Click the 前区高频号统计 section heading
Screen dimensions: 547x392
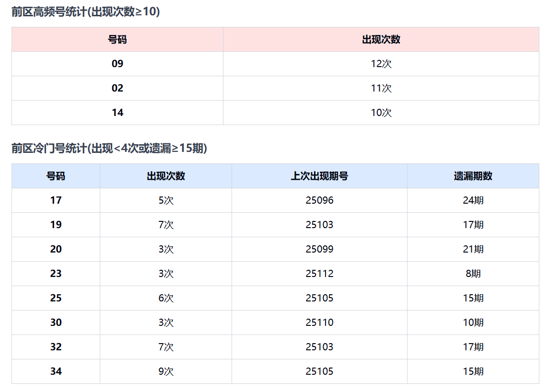click(85, 12)
